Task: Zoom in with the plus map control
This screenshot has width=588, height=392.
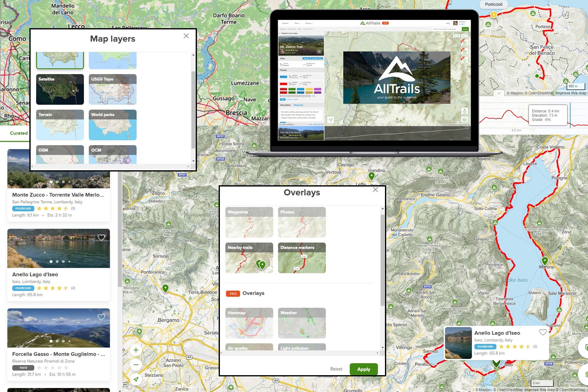Action: (136, 350)
